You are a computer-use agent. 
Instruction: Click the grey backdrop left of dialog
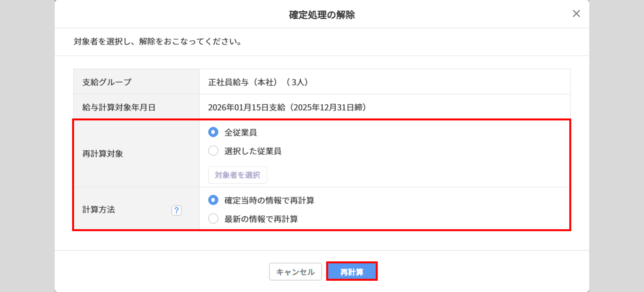coord(27,145)
